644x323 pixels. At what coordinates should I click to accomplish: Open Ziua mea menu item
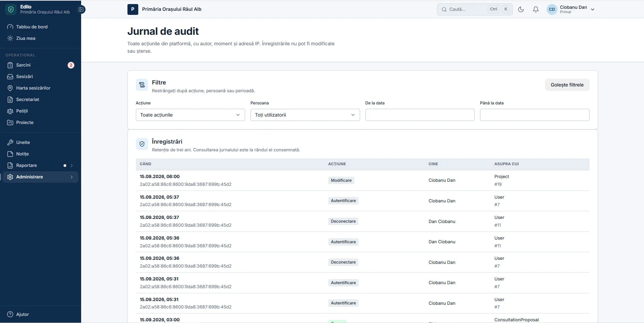click(41, 38)
